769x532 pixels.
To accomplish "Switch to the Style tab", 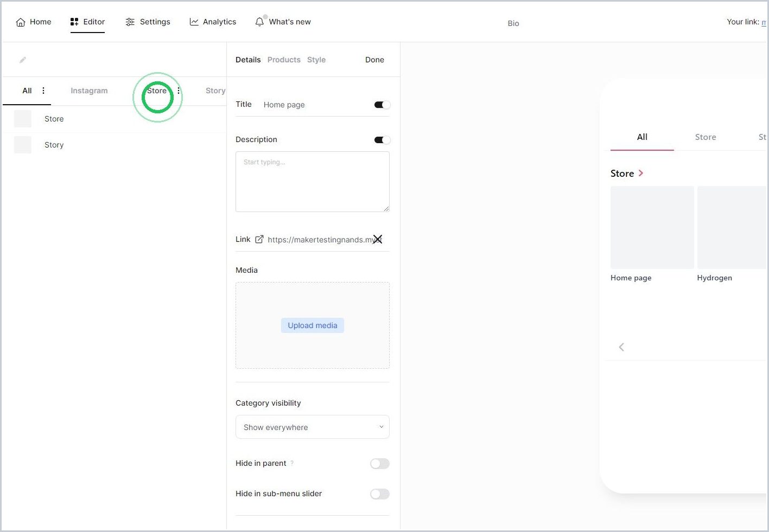I will point(316,60).
